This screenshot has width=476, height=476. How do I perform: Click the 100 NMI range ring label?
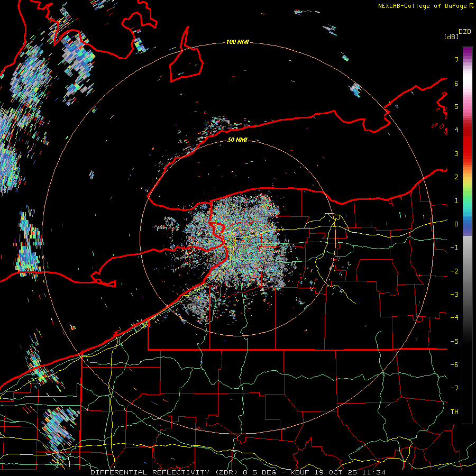point(237,42)
